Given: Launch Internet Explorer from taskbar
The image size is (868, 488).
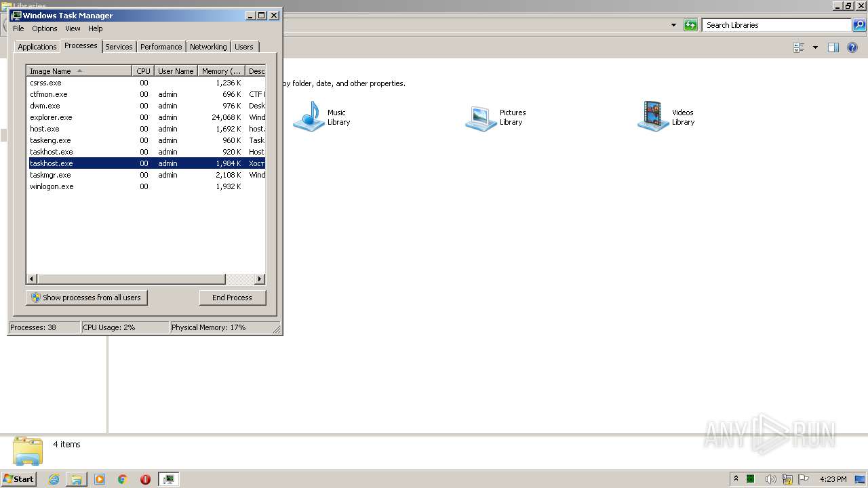Looking at the screenshot, I should click(x=54, y=479).
